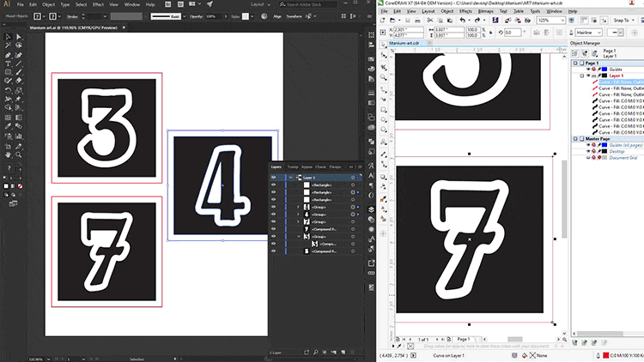Collapse Layer 1 in Illustrator Layers panel
Image resolution: width=644 pixels, height=362 pixels.
[x=291, y=178]
